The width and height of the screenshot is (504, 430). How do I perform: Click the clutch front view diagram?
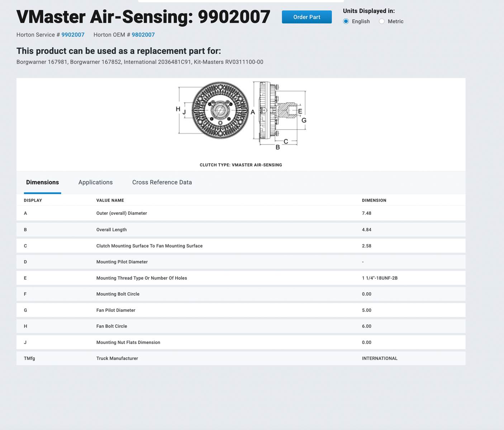point(220,110)
